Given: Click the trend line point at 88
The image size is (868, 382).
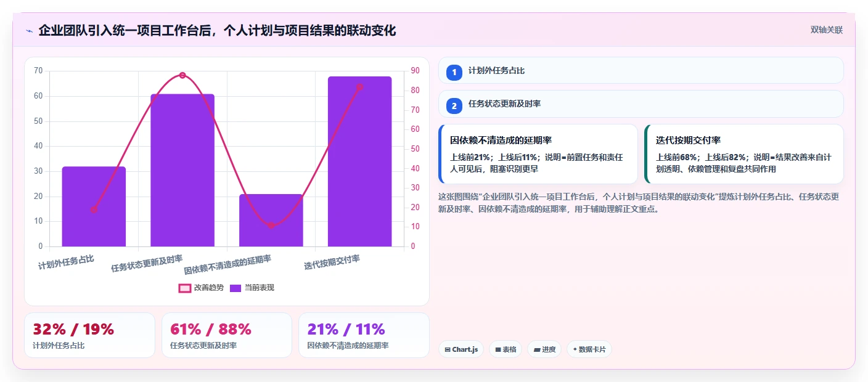Looking at the screenshot, I should pos(182,75).
